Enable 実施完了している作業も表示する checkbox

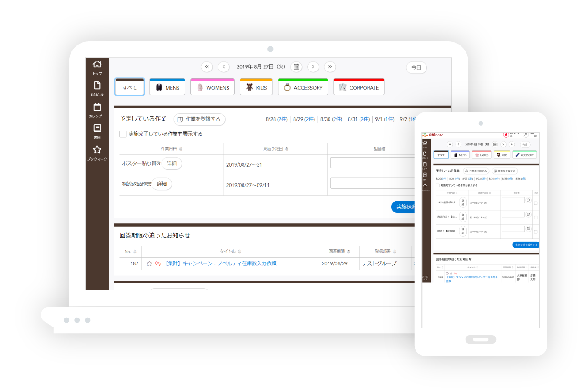coord(123,134)
